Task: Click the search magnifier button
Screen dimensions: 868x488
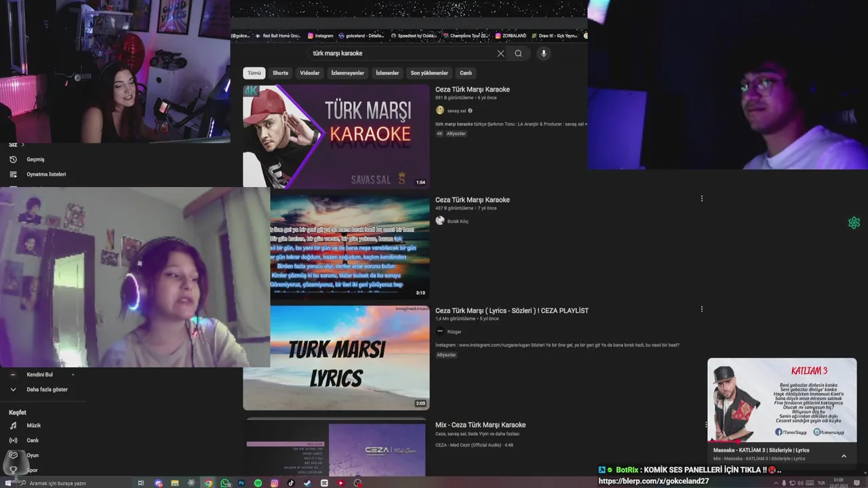Action: (518, 54)
